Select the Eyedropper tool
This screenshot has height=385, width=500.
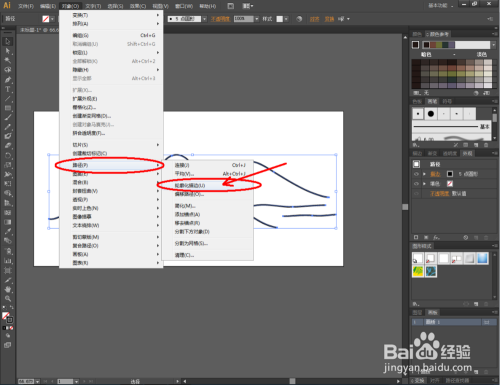click(8, 231)
